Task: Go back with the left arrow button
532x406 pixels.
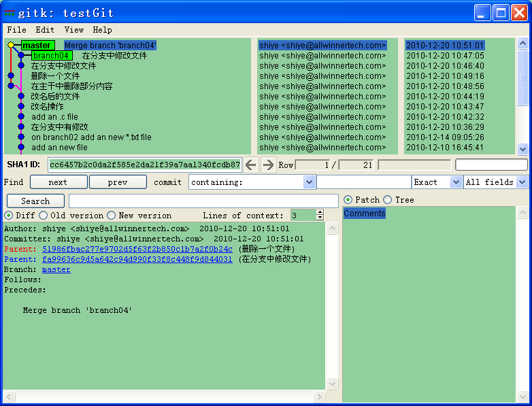Action: point(251,165)
